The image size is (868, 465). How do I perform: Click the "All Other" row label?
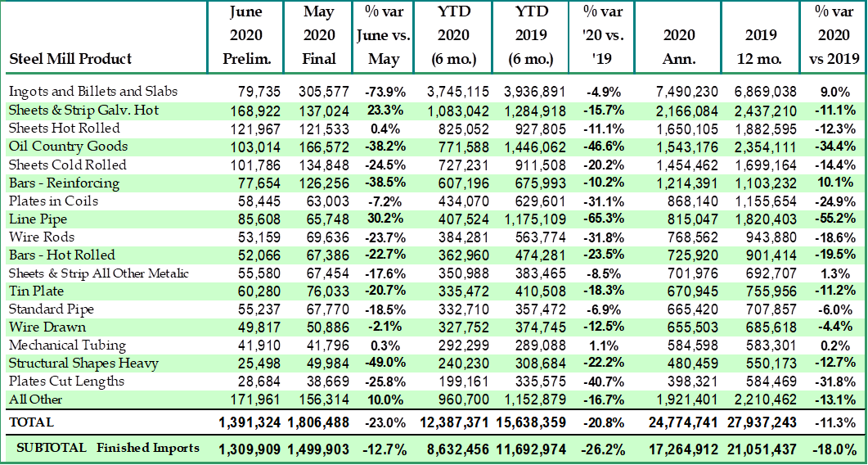(35, 400)
